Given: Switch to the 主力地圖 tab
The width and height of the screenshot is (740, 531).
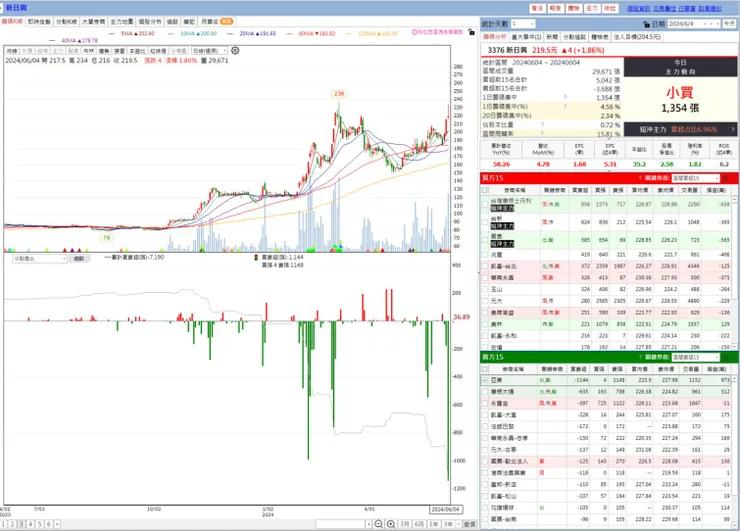Looking at the screenshot, I should click(122, 22).
